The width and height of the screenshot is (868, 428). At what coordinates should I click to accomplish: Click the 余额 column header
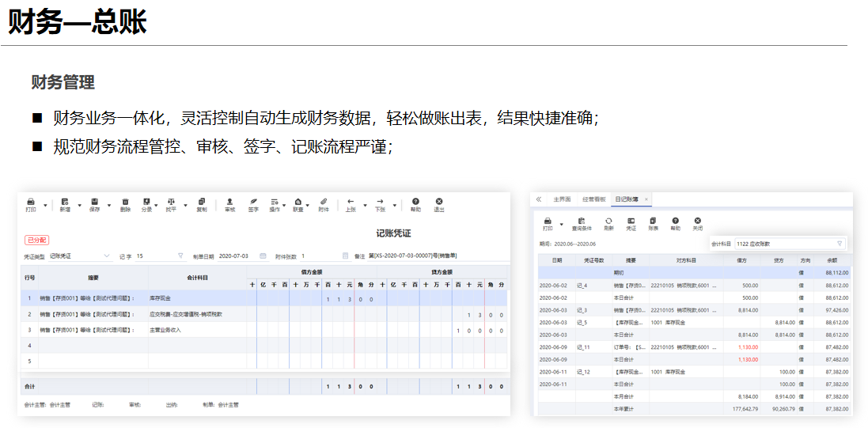(x=832, y=259)
